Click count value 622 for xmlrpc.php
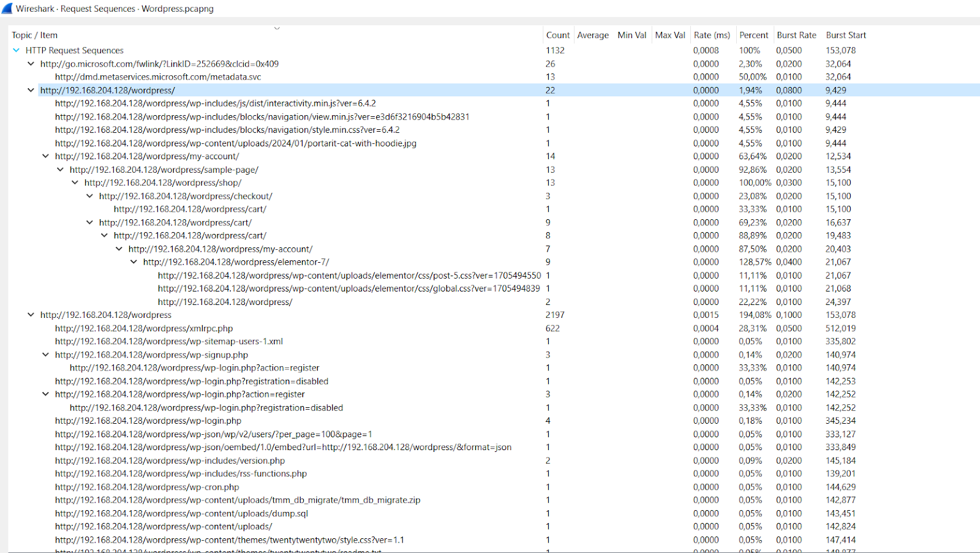 [x=553, y=328]
